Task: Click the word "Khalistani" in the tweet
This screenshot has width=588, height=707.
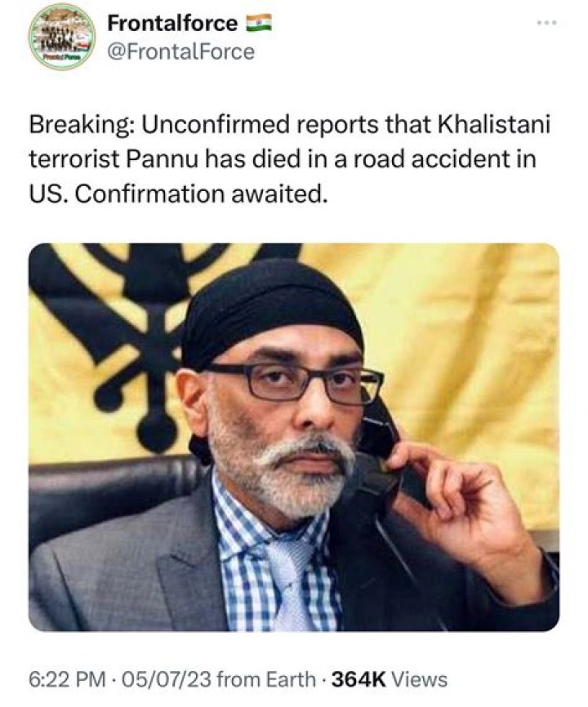Action: [495, 124]
